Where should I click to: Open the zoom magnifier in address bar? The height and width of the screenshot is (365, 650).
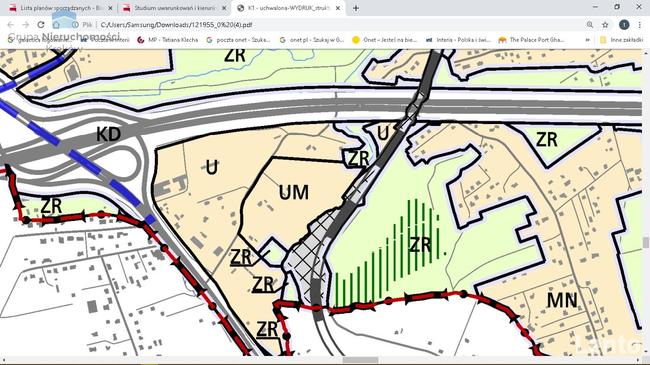pyautogui.click(x=590, y=25)
